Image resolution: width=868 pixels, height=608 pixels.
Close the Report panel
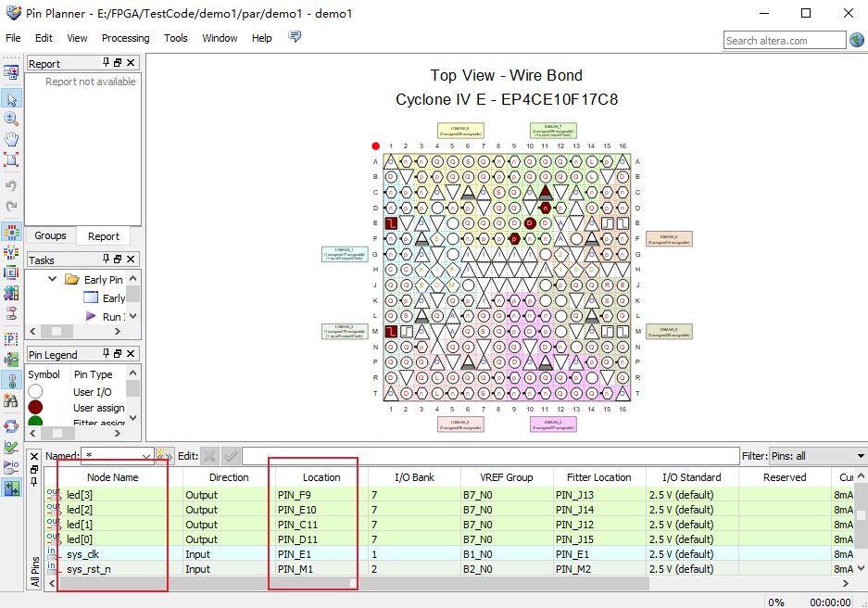tap(131, 63)
